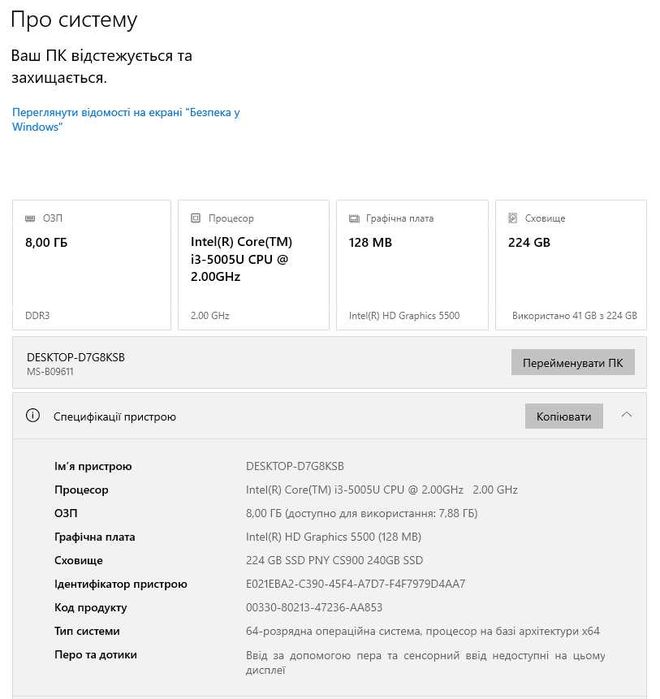Select the card showing 128 MB graphics memory
This screenshot has height=699, width=660.
click(408, 265)
